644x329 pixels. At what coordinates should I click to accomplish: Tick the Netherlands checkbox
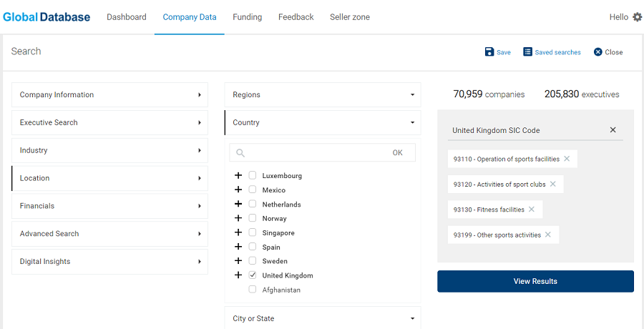pos(253,204)
